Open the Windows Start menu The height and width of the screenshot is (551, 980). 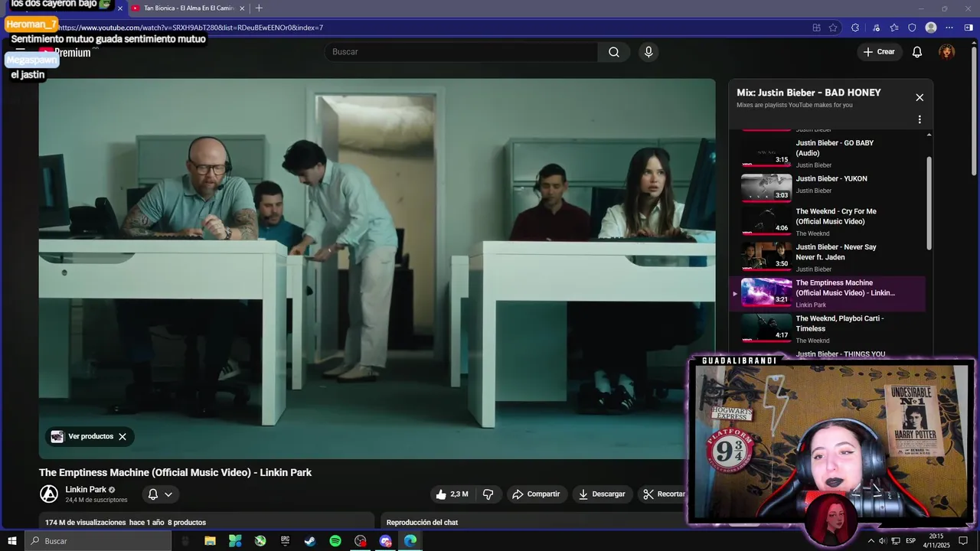pyautogui.click(x=12, y=541)
